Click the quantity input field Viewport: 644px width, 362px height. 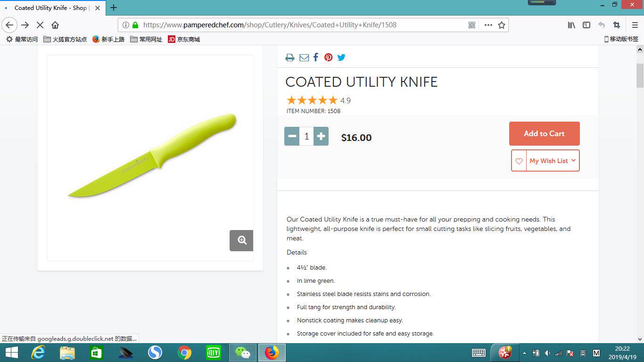(306, 136)
